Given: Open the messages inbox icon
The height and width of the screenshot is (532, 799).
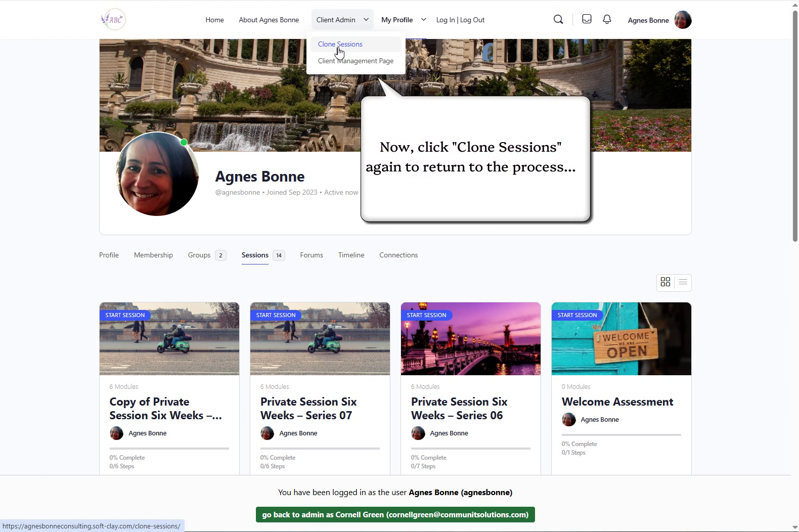Looking at the screenshot, I should point(587,19).
